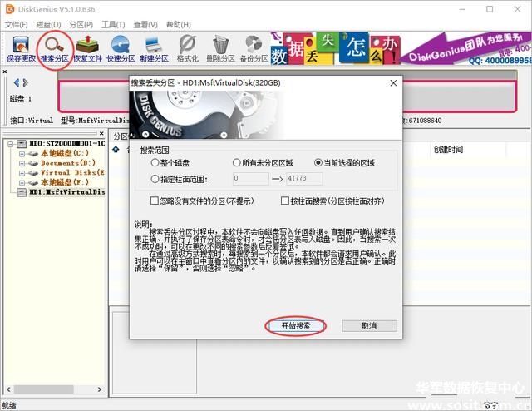Collapse the HD0:ST2000DM001 disk node

coord(11,144)
